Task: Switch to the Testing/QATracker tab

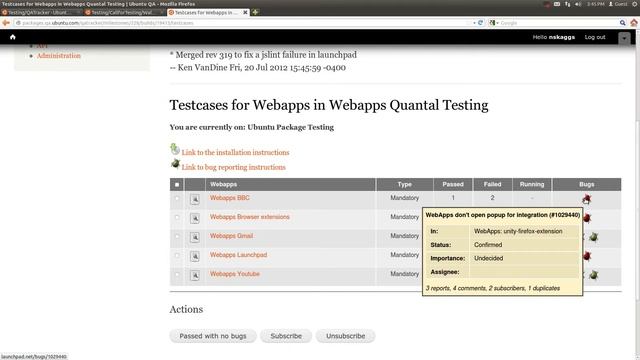Action: pyautogui.click(x=41, y=12)
